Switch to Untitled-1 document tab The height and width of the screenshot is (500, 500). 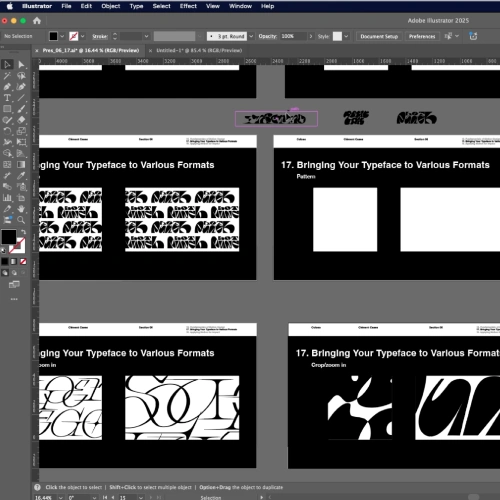199,50
